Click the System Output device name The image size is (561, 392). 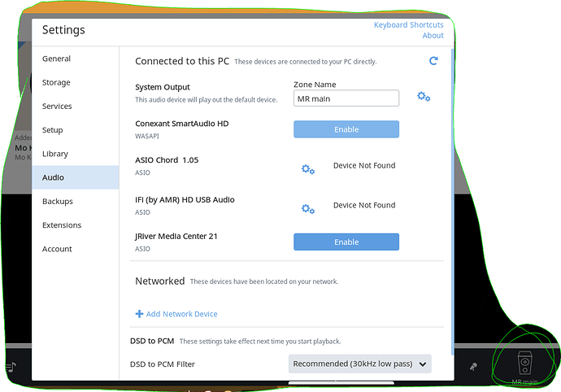tap(163, 87)
